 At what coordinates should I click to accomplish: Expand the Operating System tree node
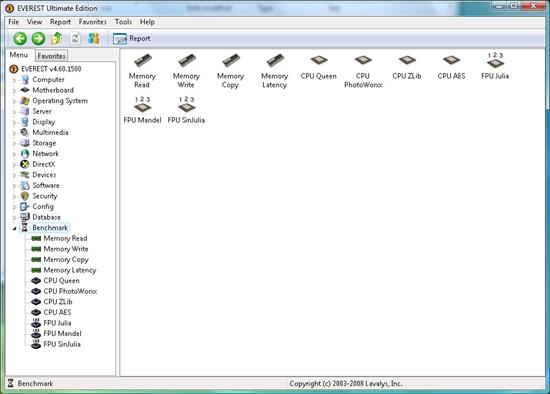[x=14, y=101]
